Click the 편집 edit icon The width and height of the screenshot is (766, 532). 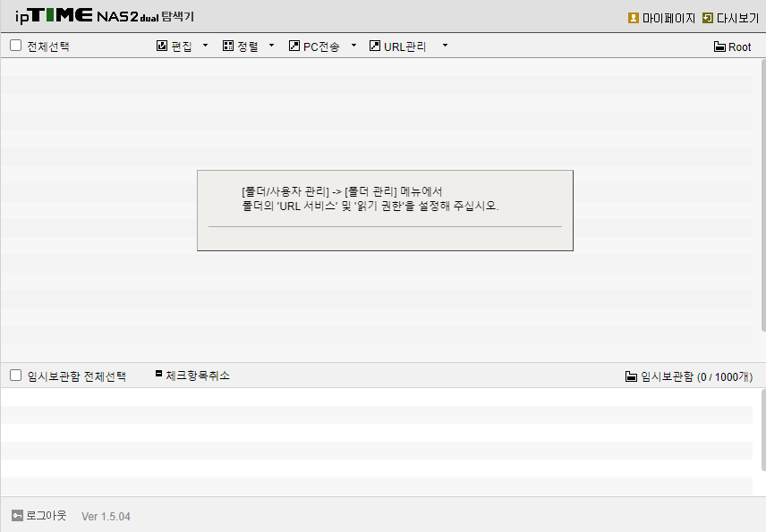(x=162, y=46)
